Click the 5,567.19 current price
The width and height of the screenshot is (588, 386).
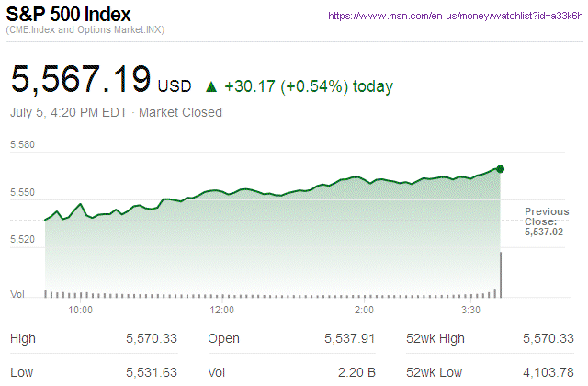tap(81, 80)
